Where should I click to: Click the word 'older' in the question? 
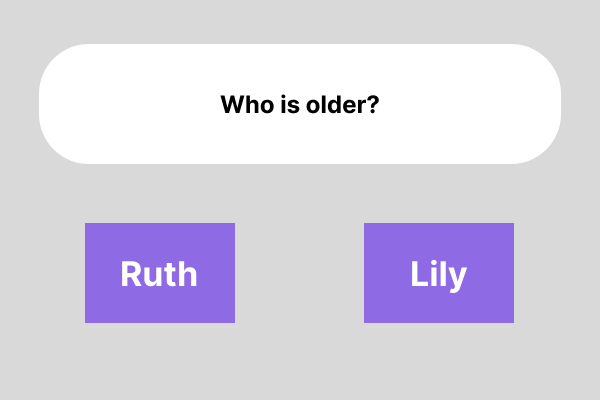pyautogui.click(x=333, y=104)
